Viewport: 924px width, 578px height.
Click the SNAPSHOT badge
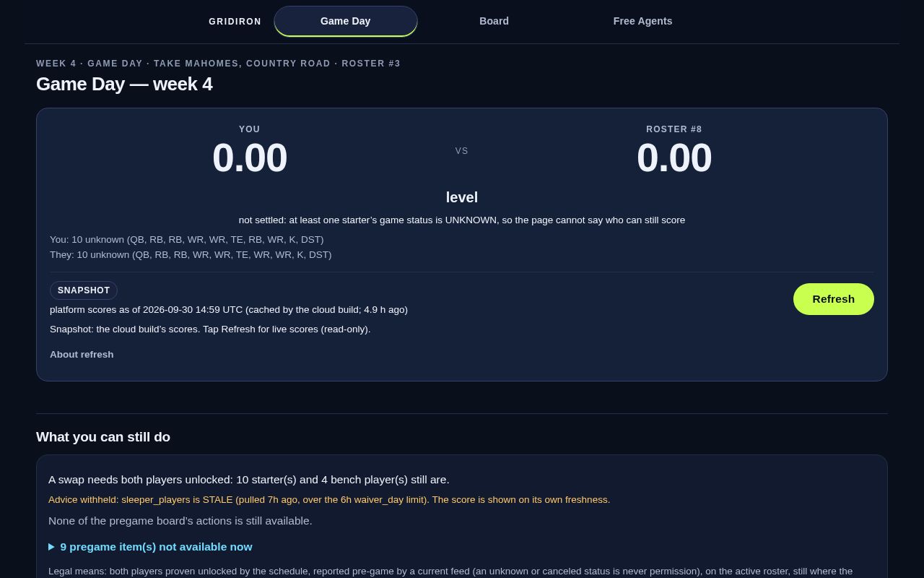click(x=84, y=290)
